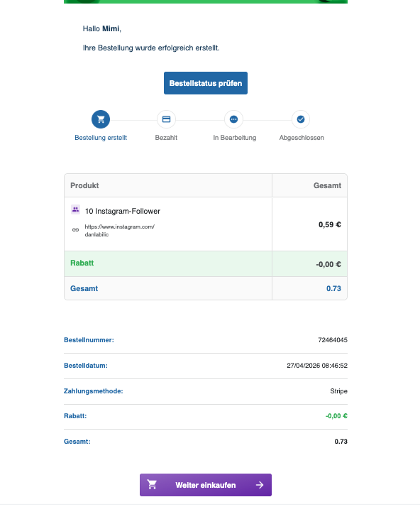Click the product price 0,59 €

click(x=329, y=224)
